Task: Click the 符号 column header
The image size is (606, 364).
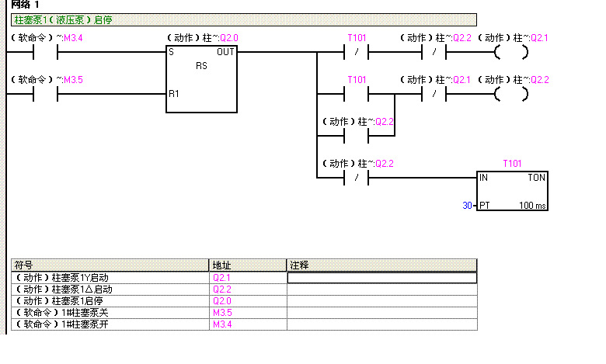Action: pyautogui.click(x=110, y=265)
